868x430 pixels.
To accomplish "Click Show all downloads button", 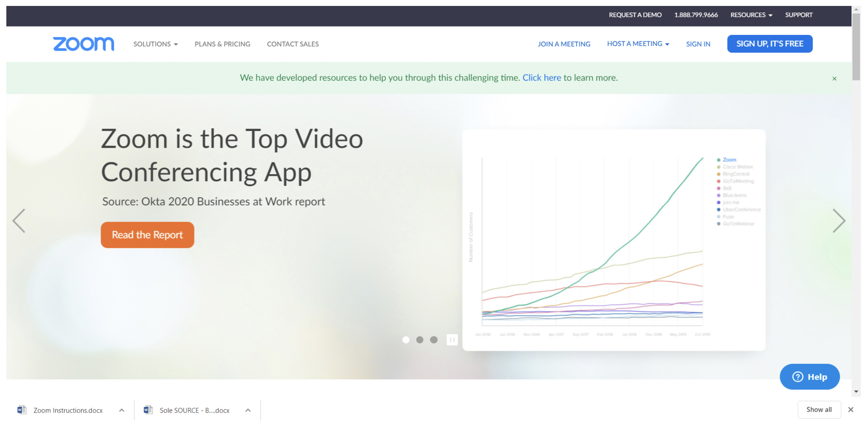I will click(x=819, y=409).
